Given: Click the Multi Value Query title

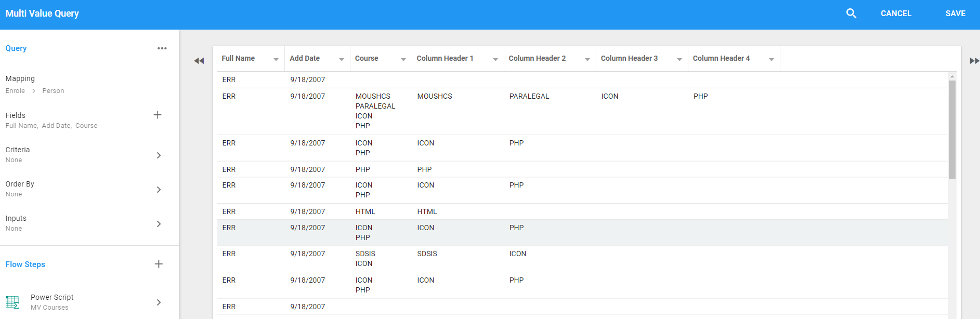Looking at the screenshot, I should click(42, 14).
